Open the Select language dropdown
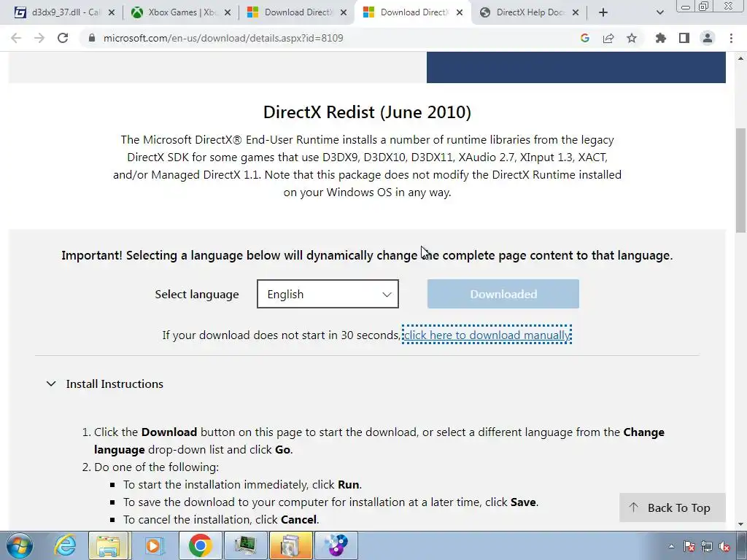 tap(328, 294)
